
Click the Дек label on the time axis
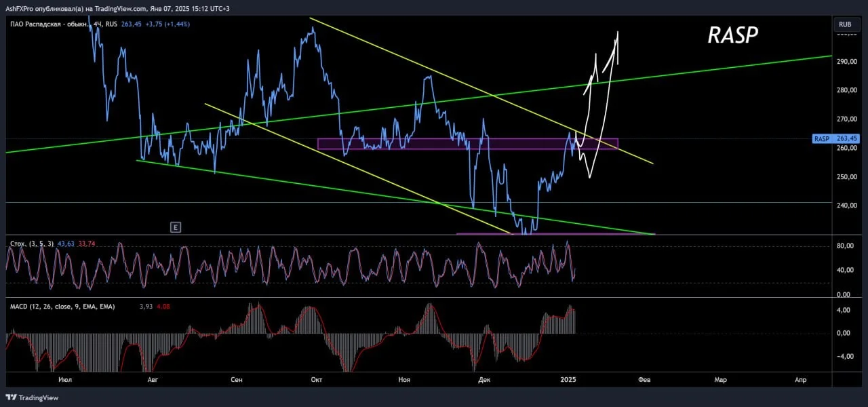[x=484, y=380]
